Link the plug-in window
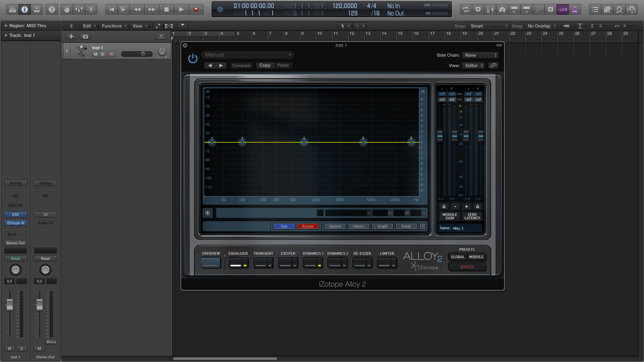This screenshot has height=362, width=644. click(x=493, y=66)
